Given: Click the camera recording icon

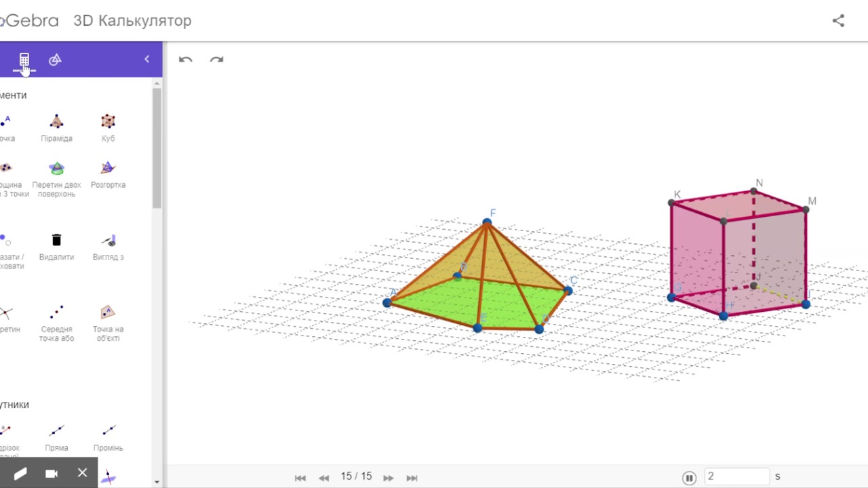Looking at the screenshot, I should [x=52, y=473].
